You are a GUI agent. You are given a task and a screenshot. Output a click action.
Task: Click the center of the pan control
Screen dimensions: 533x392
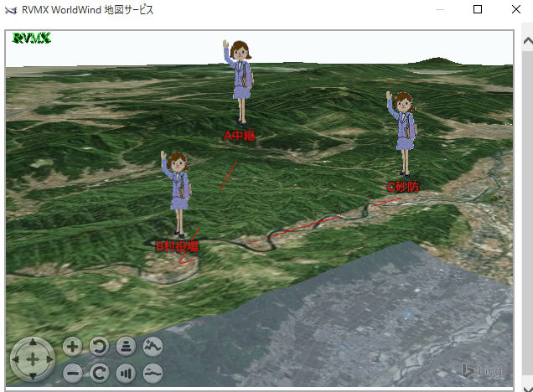tap(32, 359)
